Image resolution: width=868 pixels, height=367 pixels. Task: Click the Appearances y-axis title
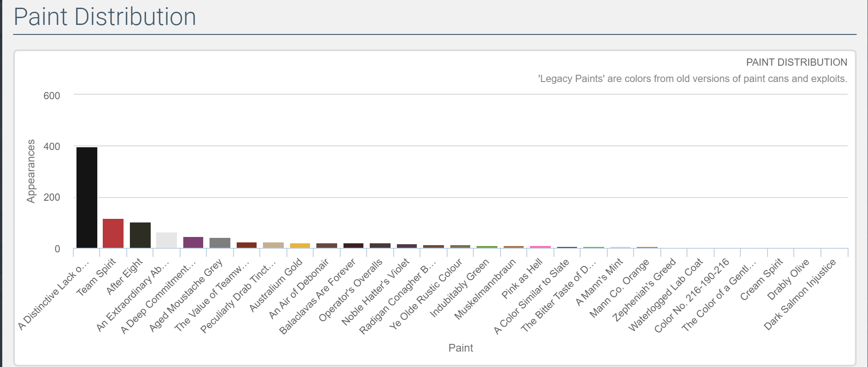click(31, 171)
